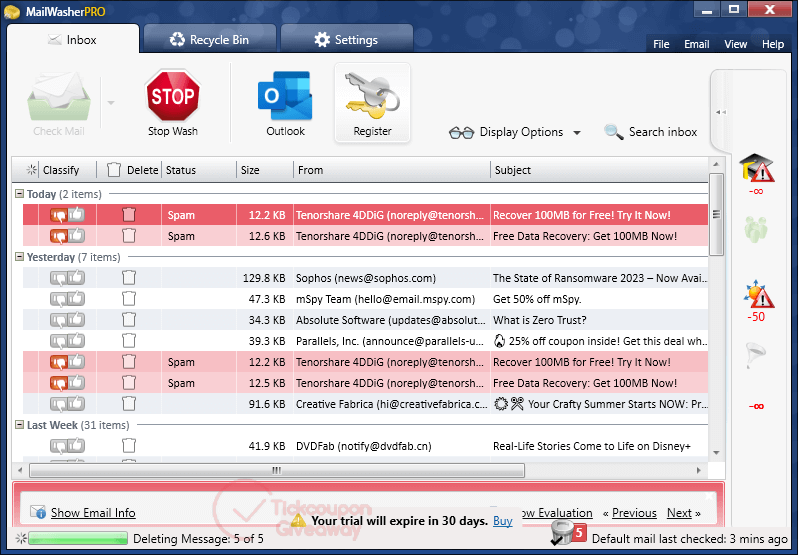Open the Display Options dropdown arrow
This screenshot has height=555, width=798.
(x=577, y=133)
